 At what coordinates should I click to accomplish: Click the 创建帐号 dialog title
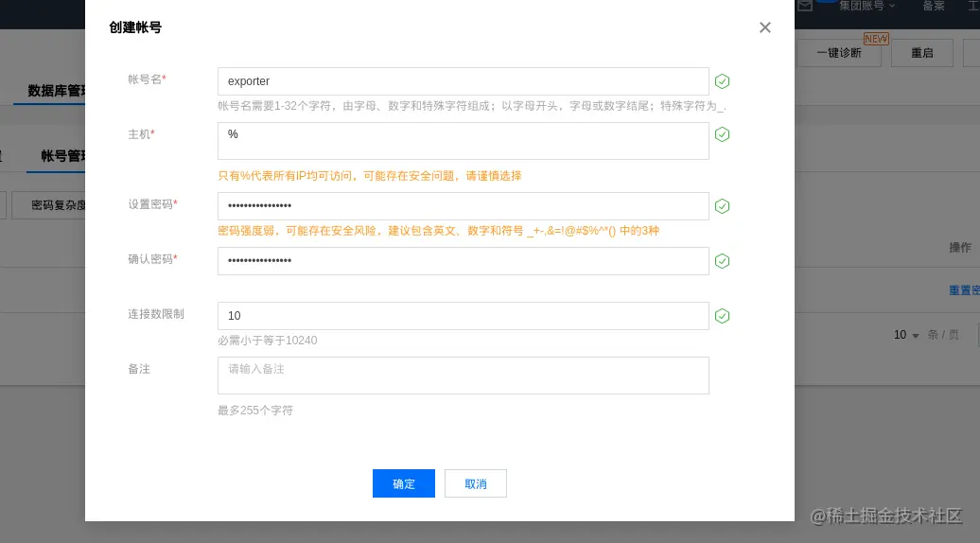135,27
